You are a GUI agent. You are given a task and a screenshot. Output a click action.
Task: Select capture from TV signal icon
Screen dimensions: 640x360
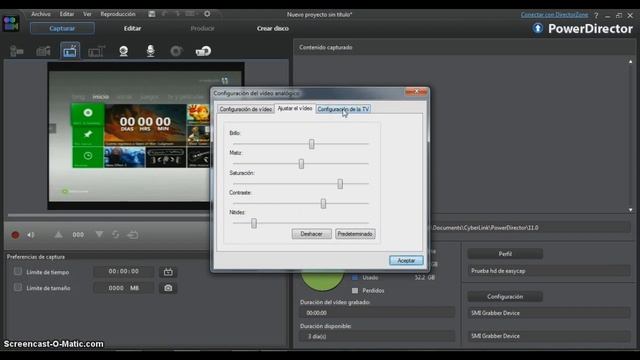point(70,51)
